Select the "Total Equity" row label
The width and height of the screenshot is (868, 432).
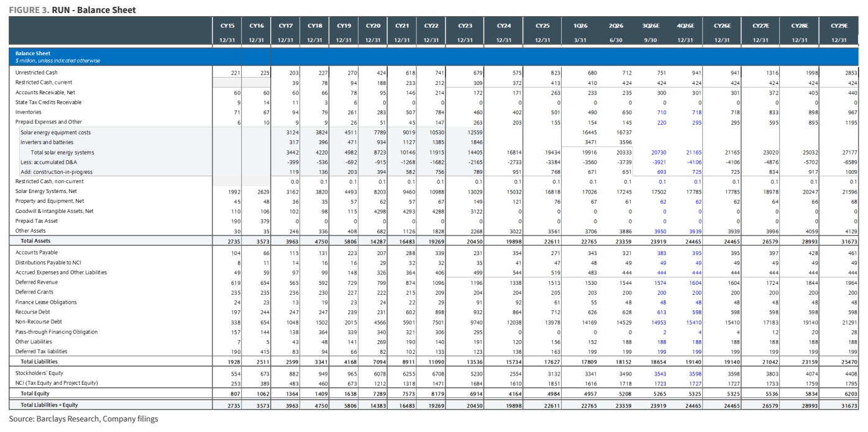35,393
